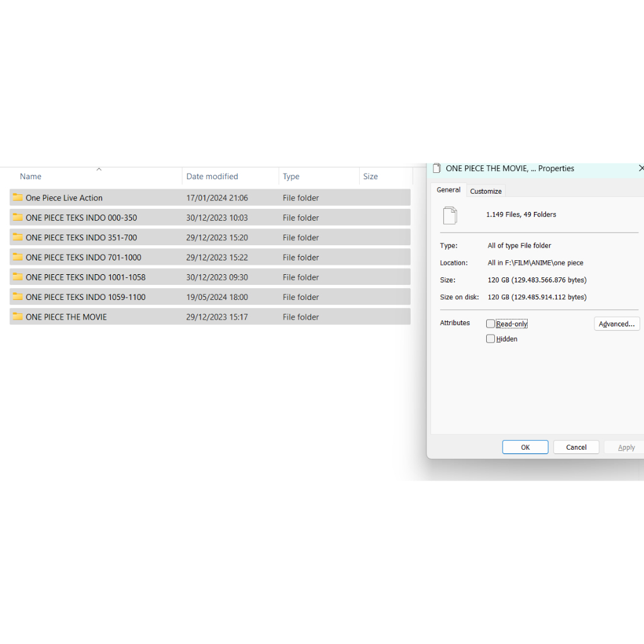This screenshot has width=644, height=644.
Task: Click ONE PIECE THE MOVIE folder icon
Action: pos(18,317)
